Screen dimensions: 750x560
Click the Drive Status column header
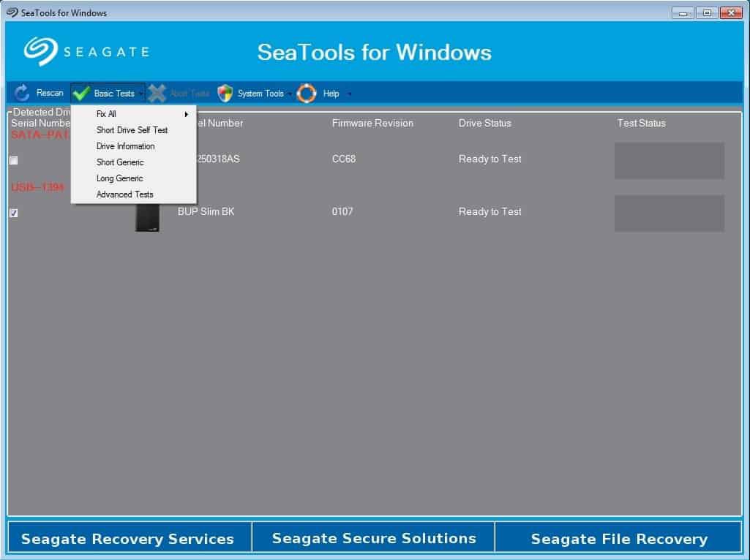click(485, 124)
